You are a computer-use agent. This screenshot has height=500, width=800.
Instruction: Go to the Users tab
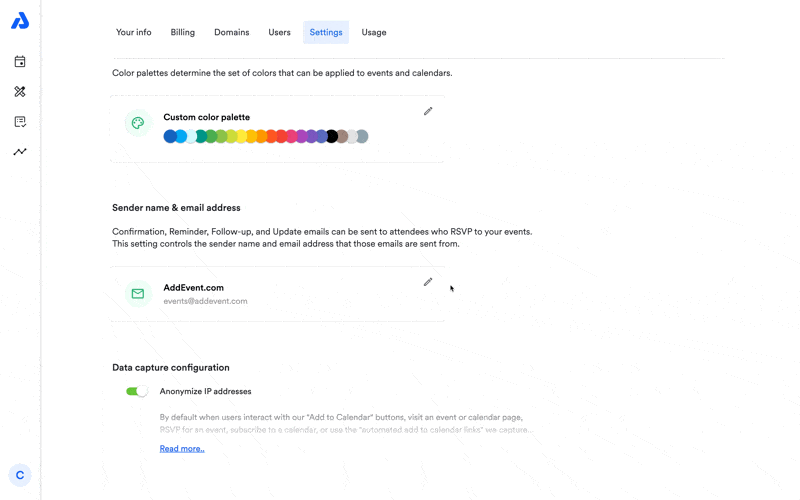(280, 32)
